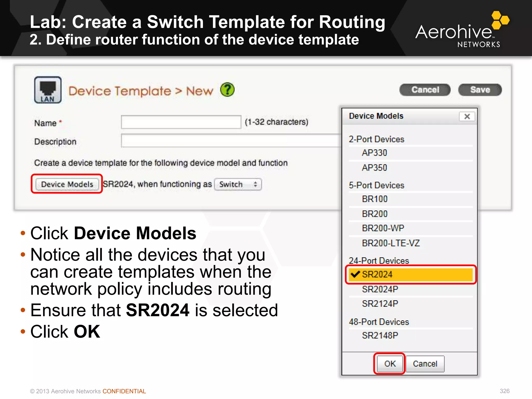The image size is (532, 399).
Task: Click Cancel in the Device Models dialog
Action: pos(425,364)
